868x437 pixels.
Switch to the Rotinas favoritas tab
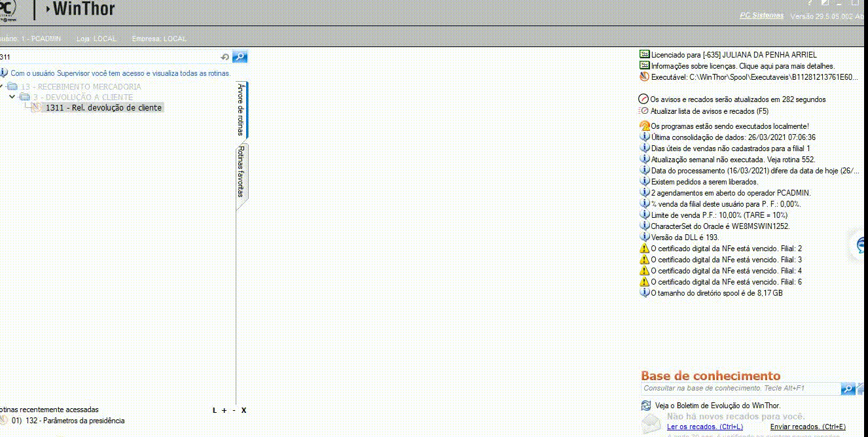pyautogui.click(x=241, y=171)
